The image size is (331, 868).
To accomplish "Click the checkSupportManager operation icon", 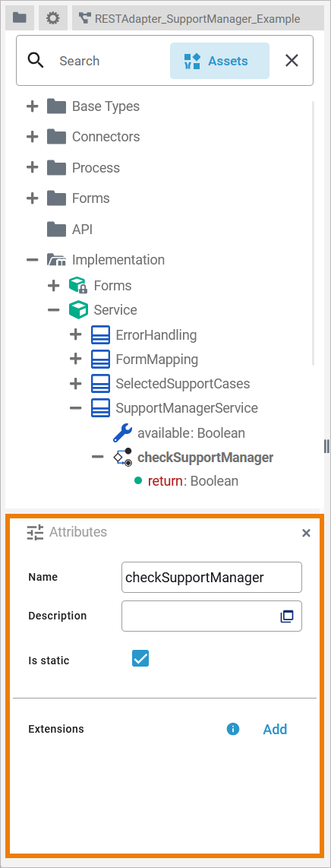I will pyautogui.click(x=122, y=458).
